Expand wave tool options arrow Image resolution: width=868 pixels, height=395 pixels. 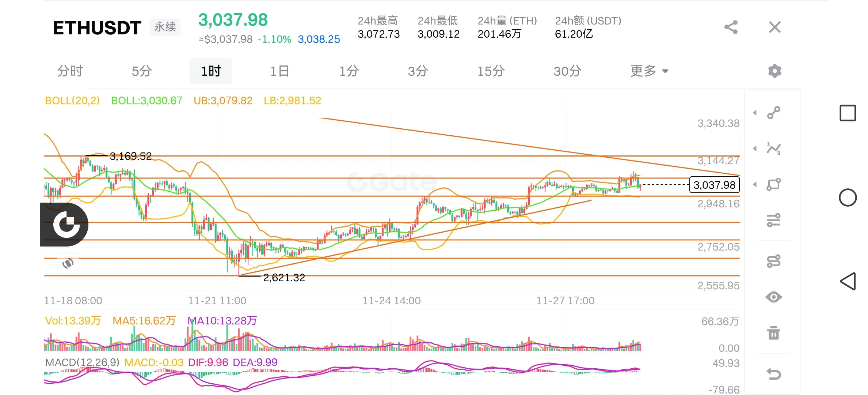click(755, 148)
